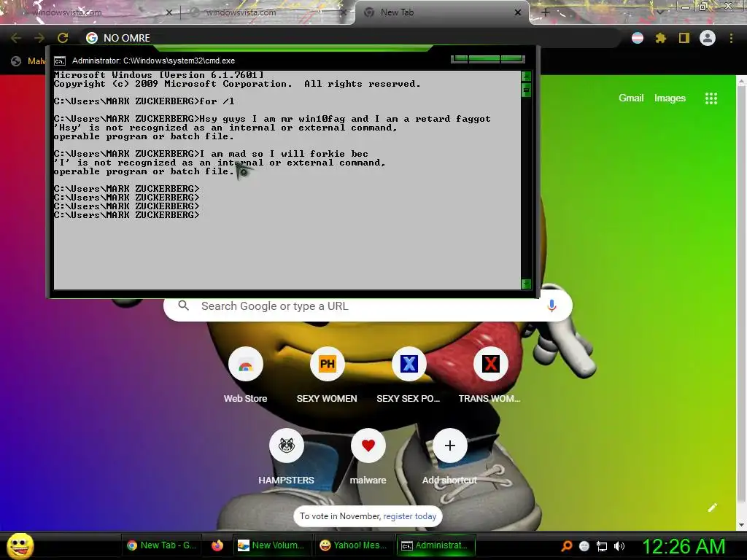Click the cmd scrollbar down arrow
Image resolution: width=747 pixels, height=560 pixels.
[x=526, y=284]
